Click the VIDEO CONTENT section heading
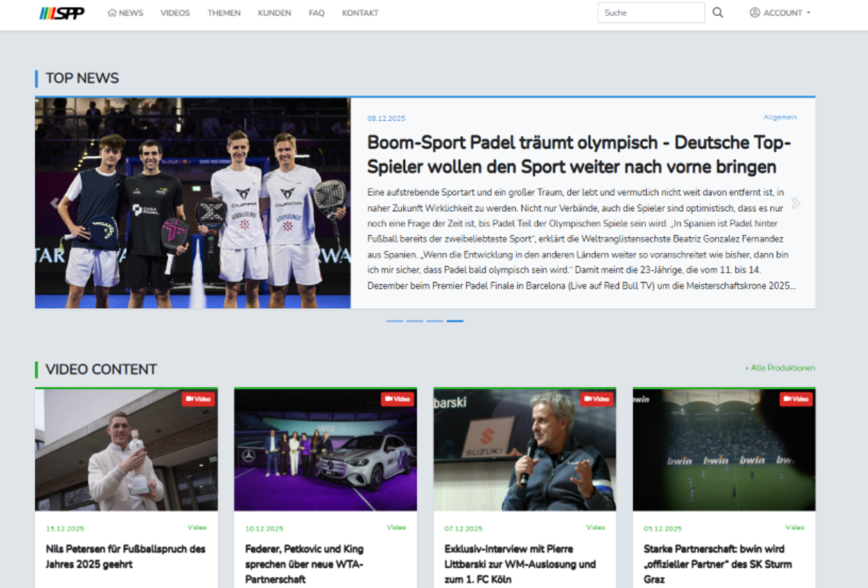 pyautogui.click(x=101, y=369)
